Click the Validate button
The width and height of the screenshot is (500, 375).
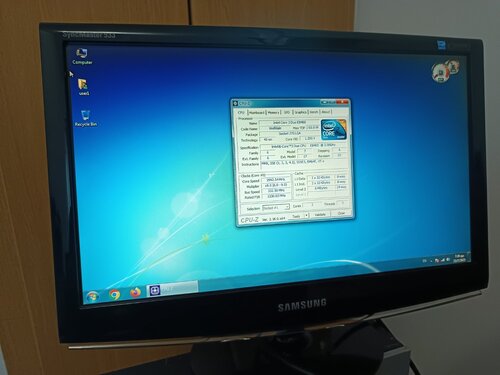320,215
